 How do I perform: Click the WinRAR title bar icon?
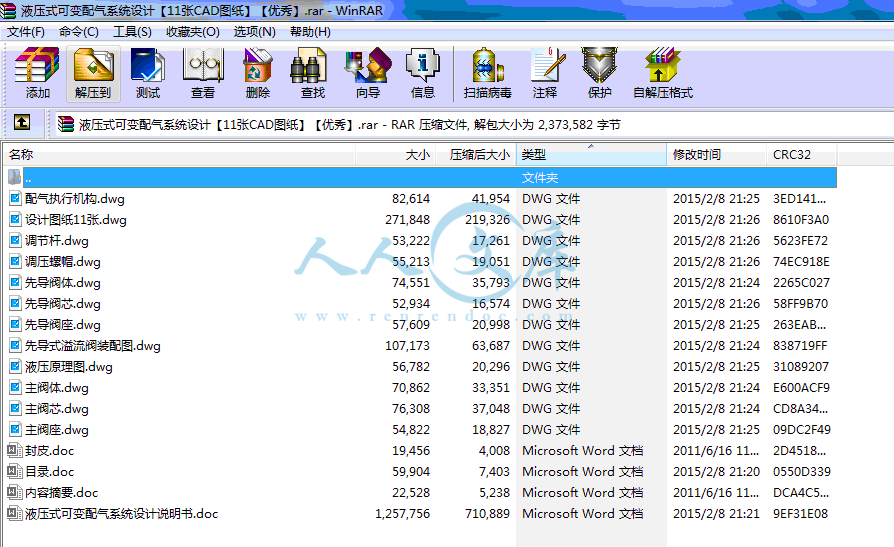pyautogui.click(x=8, y=10)
